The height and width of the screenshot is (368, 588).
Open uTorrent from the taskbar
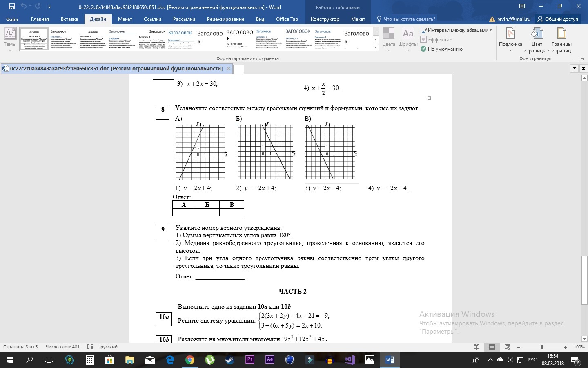pos(209,360)
